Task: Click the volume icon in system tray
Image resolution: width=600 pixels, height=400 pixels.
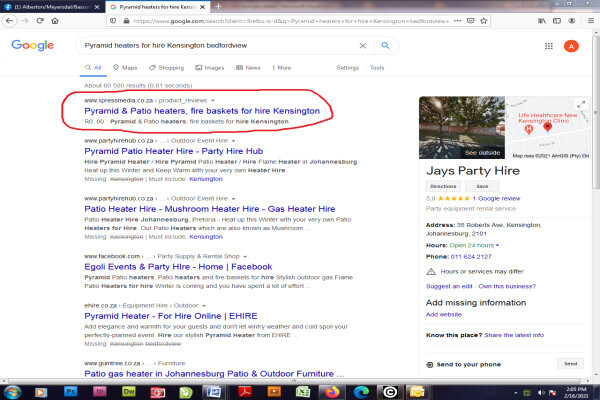Action: (x=541, y=392)
